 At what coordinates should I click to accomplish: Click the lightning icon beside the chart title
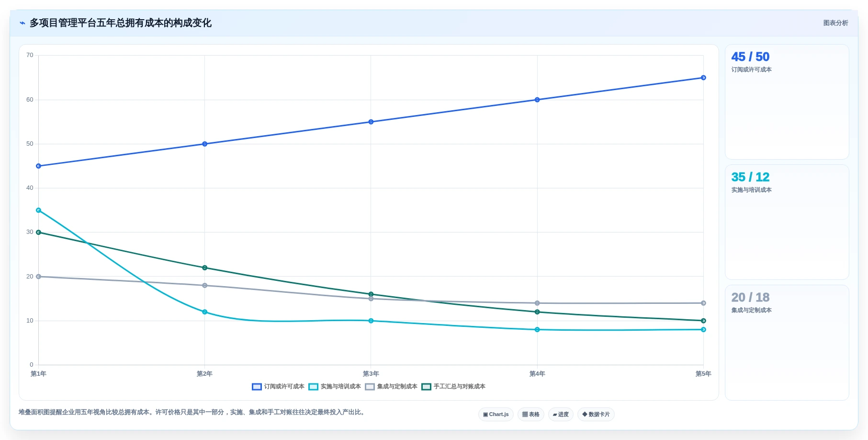[22, 23]
